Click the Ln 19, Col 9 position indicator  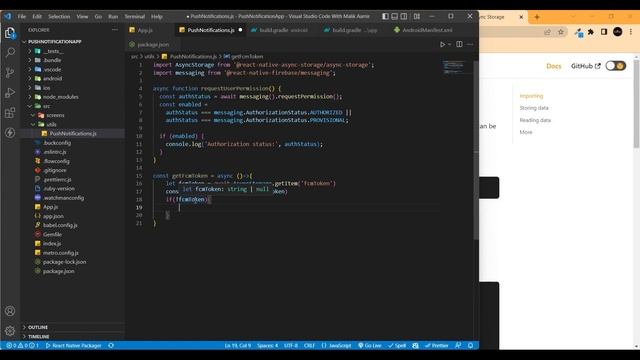238,346
